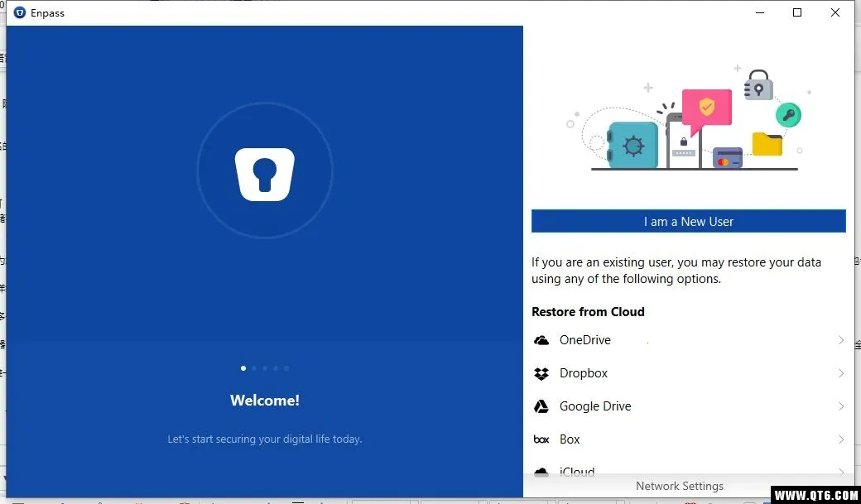Click the Dropbox logo icon
This screenshot has width=861, height=504.
point(541,373)
